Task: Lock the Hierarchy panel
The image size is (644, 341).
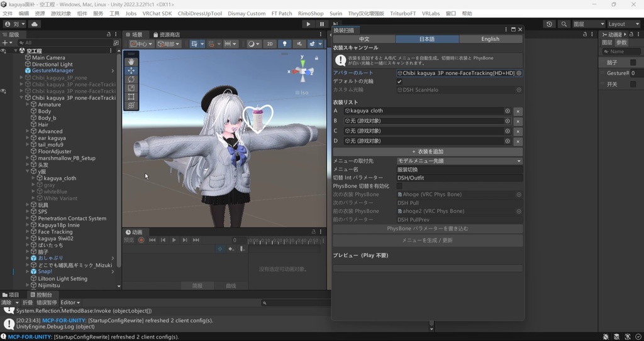Action: tap(109, 35)
